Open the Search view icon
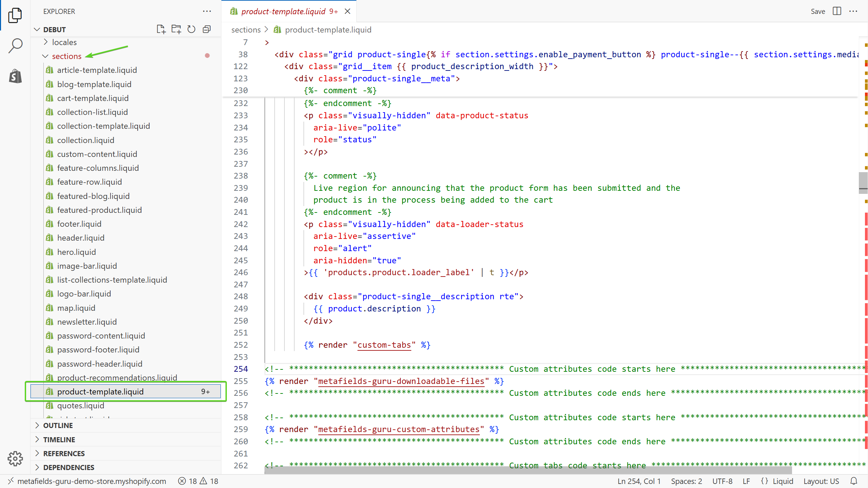Viewport: 868px width, 488px height. 15,45
